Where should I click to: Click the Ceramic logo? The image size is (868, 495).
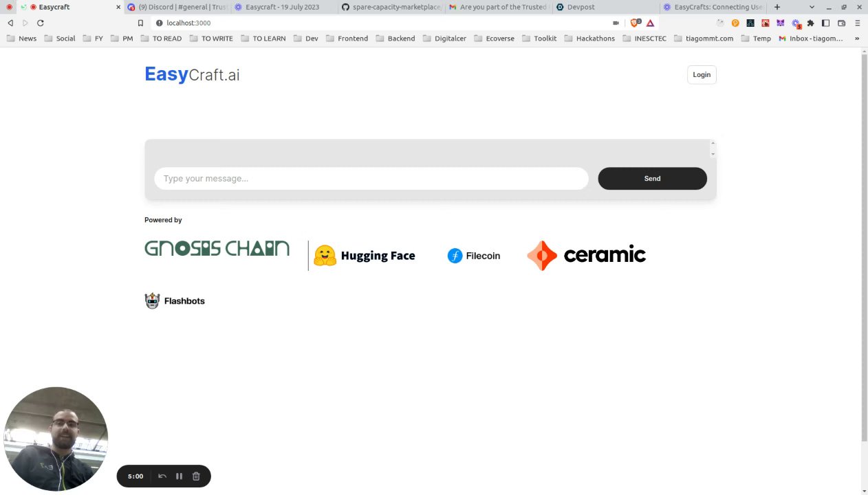coord(587,256)
